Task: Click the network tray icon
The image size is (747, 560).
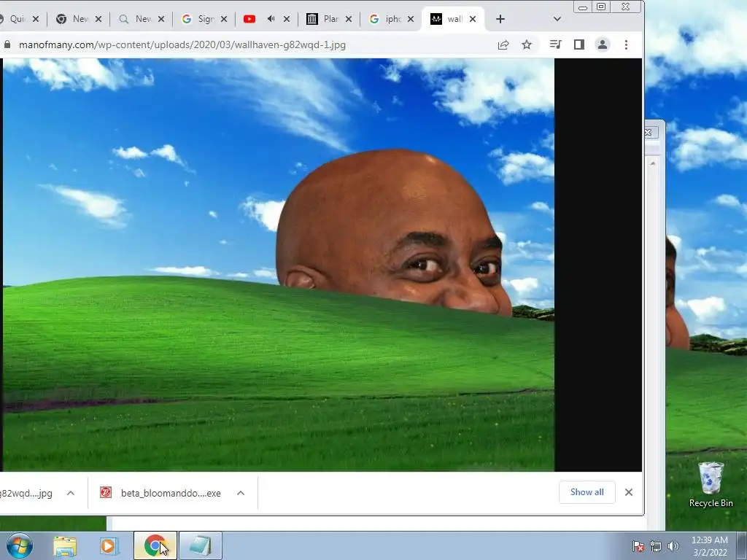Action: [x=656, y=546]
